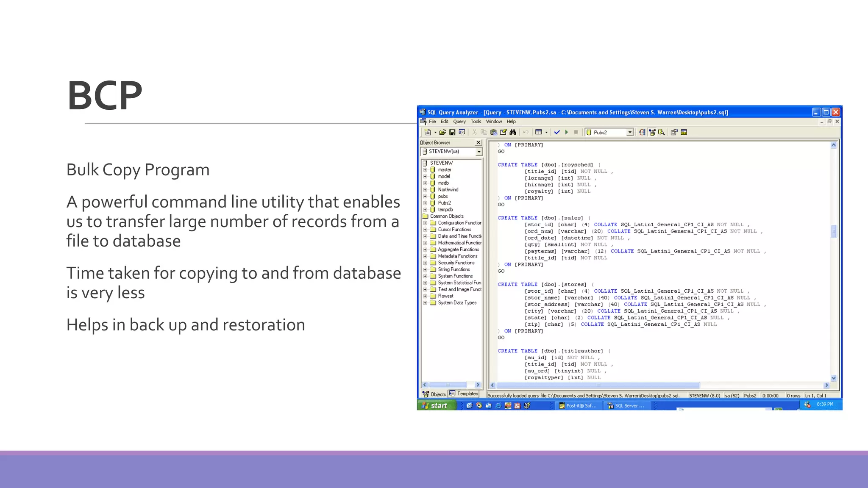Open the Execute Mode dropdown arrow

tap(546, 133)
